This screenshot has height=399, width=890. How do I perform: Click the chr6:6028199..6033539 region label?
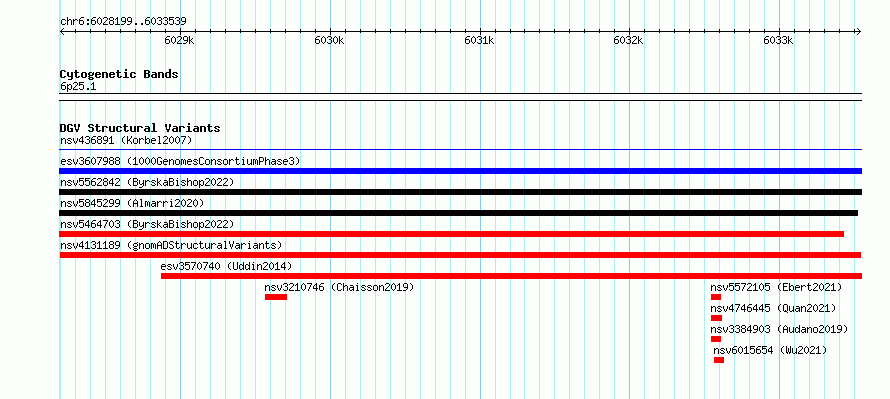[x=123, y=21]
